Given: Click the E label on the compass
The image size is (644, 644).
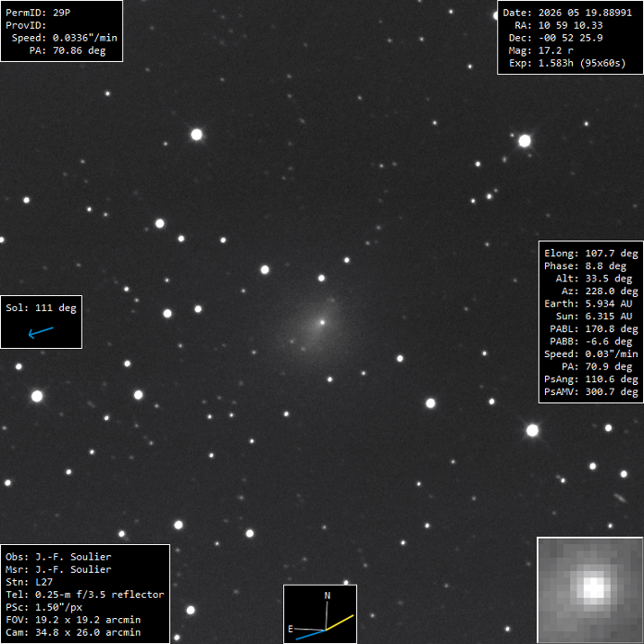Looking at the screenshot, I should coord(291,629).
